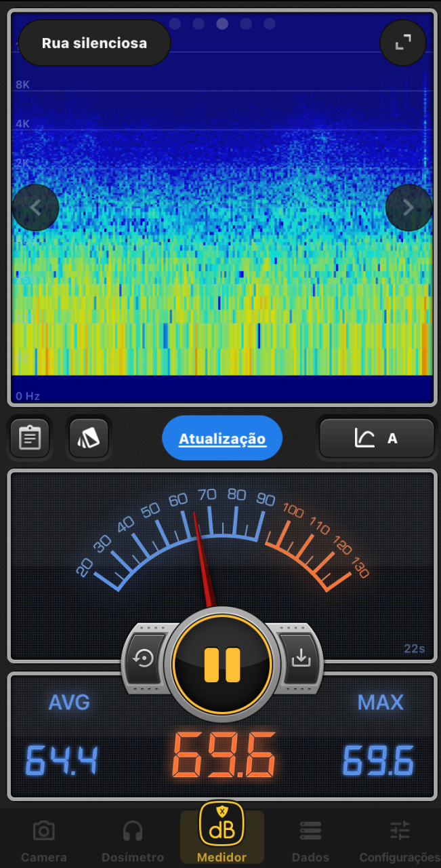The height and width of the screenshot is (868, 441).
Task: Select the first page indicator dot
Action: [175, 24]
